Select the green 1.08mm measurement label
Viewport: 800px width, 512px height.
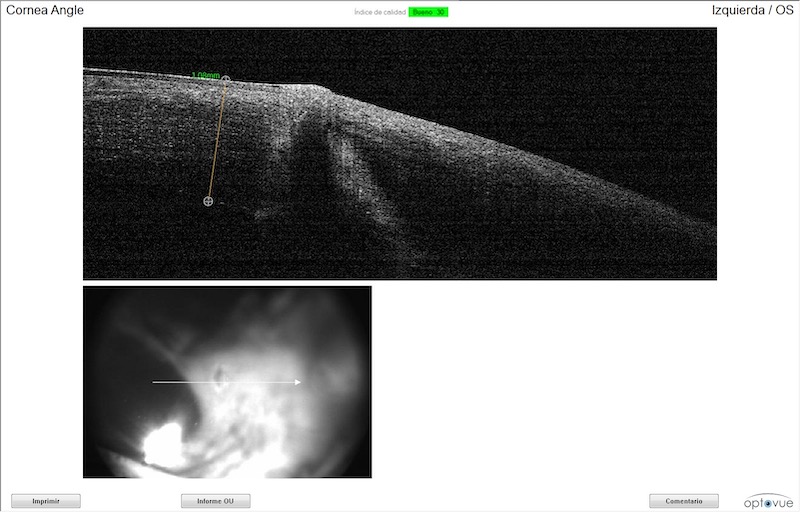tap(205, 75)
